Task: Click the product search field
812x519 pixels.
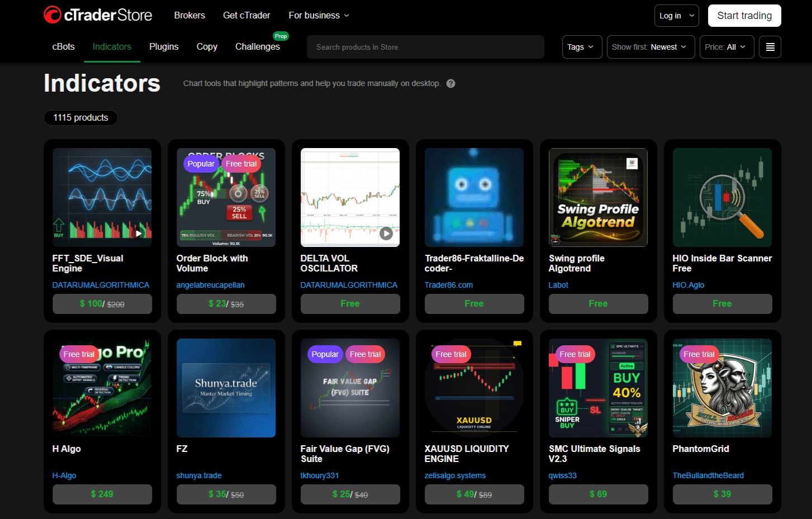Action: point(425,47)
